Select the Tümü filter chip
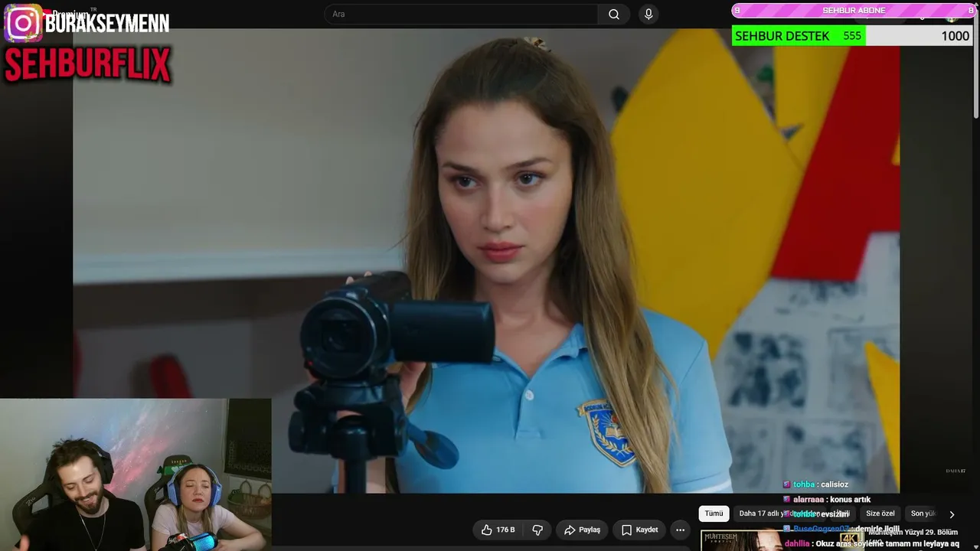 point(714,514)
